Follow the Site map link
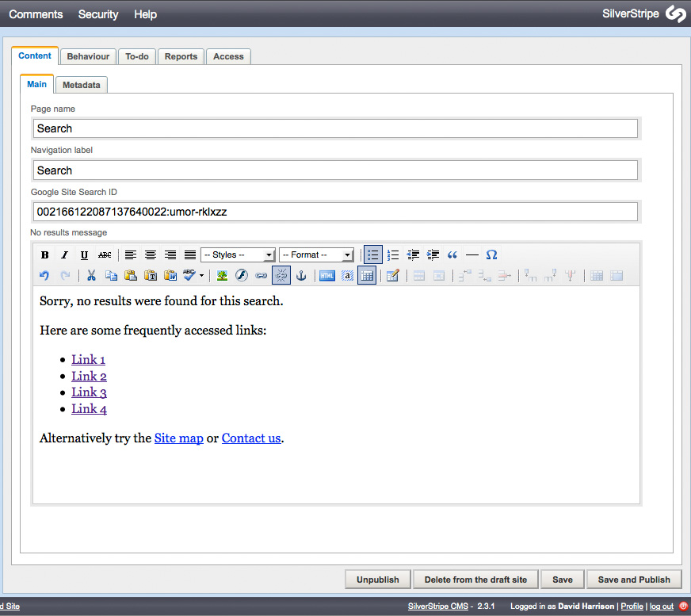This screenshot has height=616, width=691. pyautogui.click(x=179, y=438)
